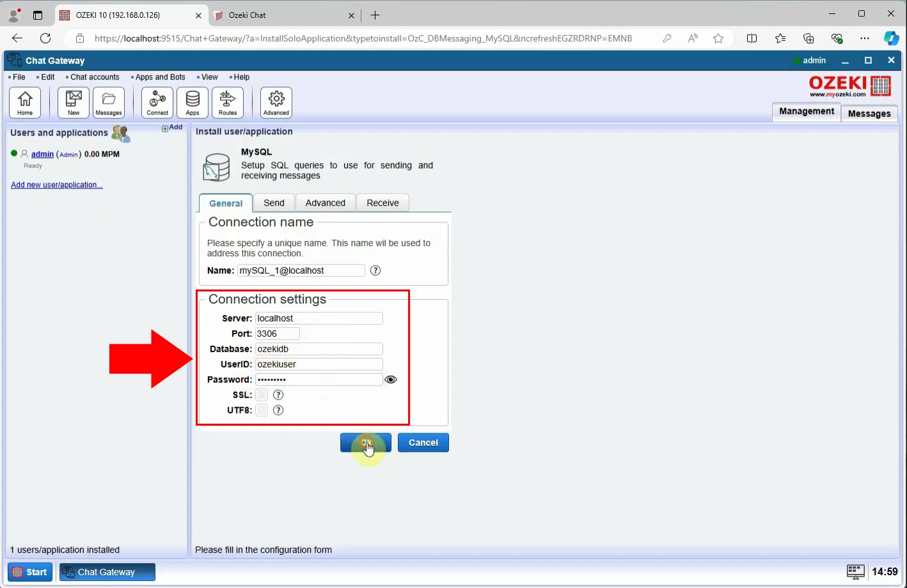Select Chat Gateway taskbar item

click(107, 572)
